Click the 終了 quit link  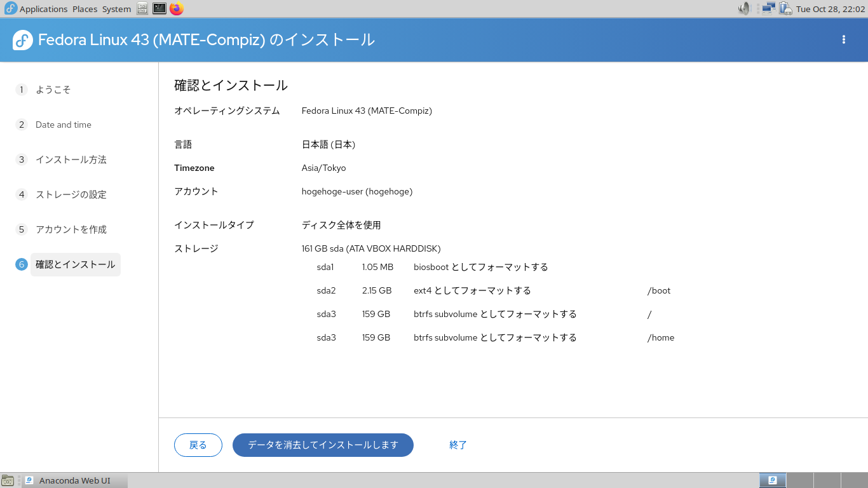pos(458,445)
